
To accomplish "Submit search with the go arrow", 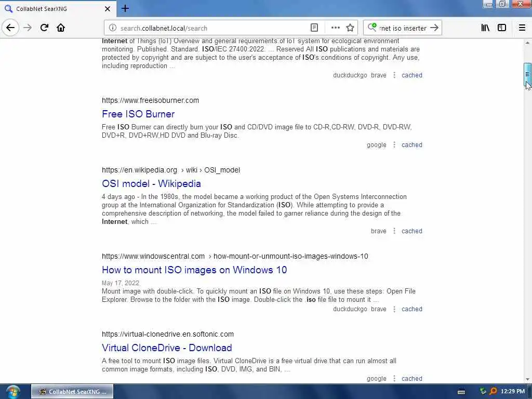I will pos(434,28).
